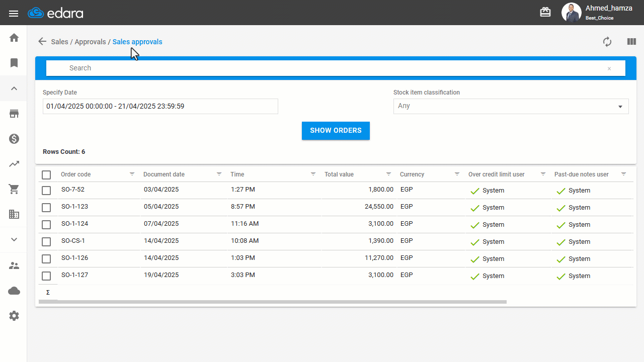Check the box for order SO-1-126

46,259
